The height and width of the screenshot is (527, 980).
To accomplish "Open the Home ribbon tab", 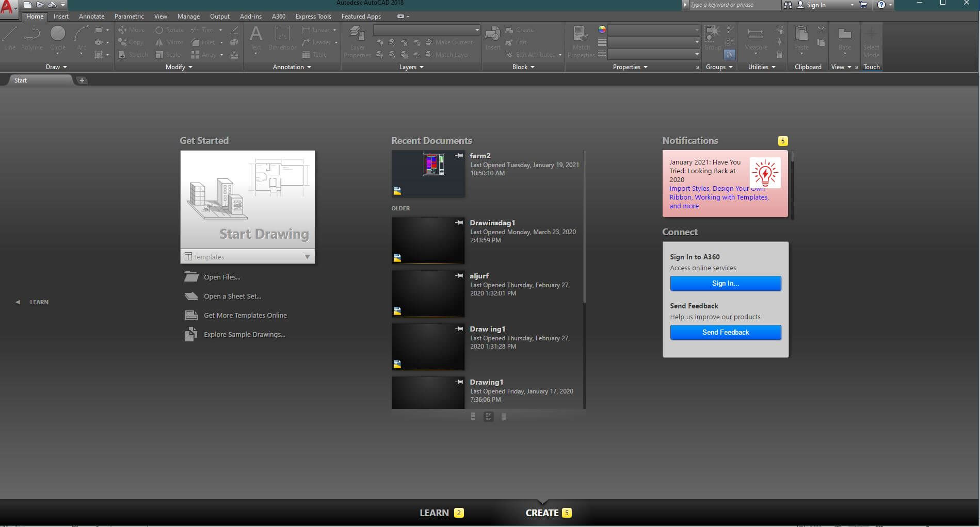I will point(35,17).
